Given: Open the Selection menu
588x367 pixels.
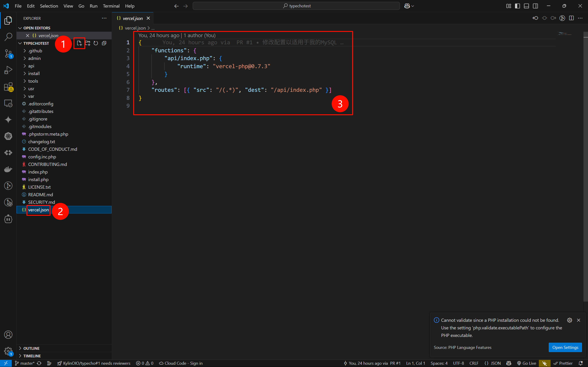Looking at the screenshot, I should coord(49,6).
